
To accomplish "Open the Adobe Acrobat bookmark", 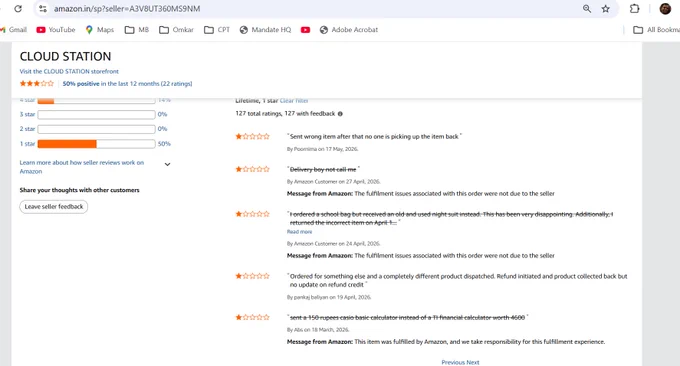I will point(349,29).
